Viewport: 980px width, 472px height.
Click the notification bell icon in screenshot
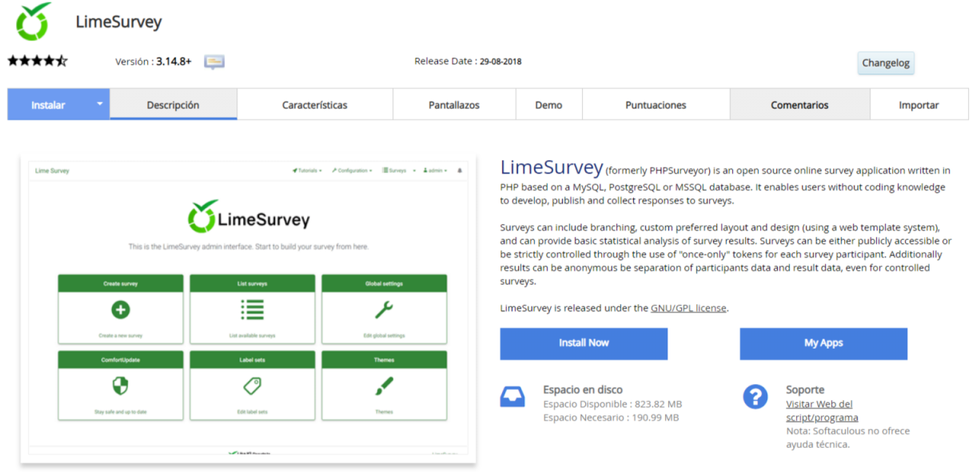click(x=460, y=170)
